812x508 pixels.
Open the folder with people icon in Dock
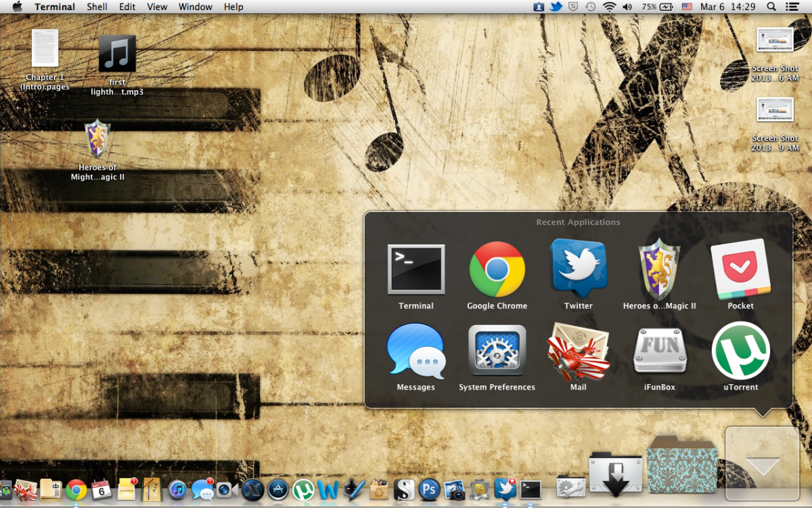click(51, 489)
